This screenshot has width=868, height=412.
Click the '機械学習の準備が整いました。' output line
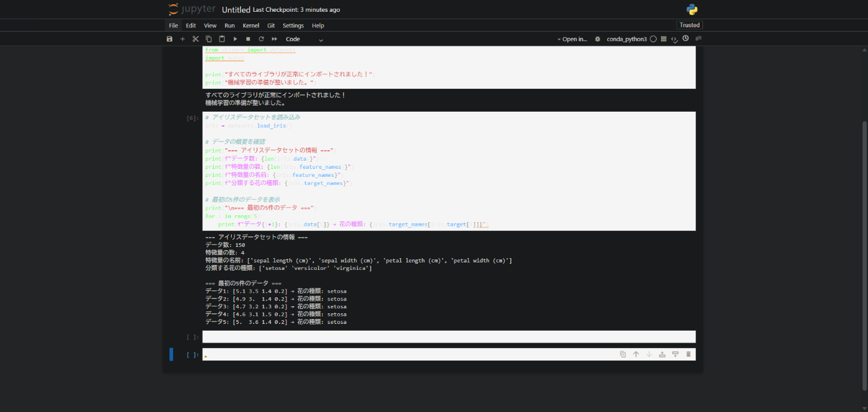[x=246, y=103]
